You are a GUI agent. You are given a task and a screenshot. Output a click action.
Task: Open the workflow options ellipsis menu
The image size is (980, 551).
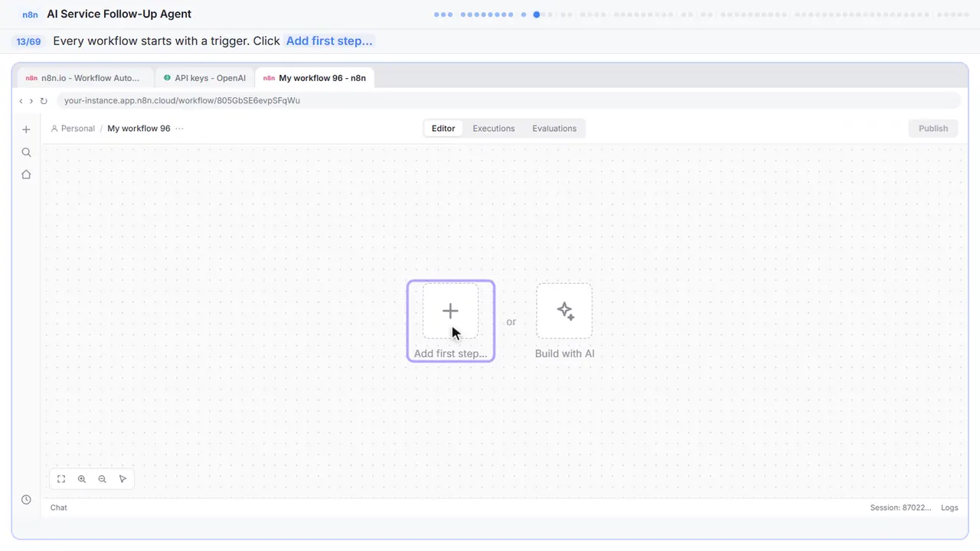click(179, 129)
